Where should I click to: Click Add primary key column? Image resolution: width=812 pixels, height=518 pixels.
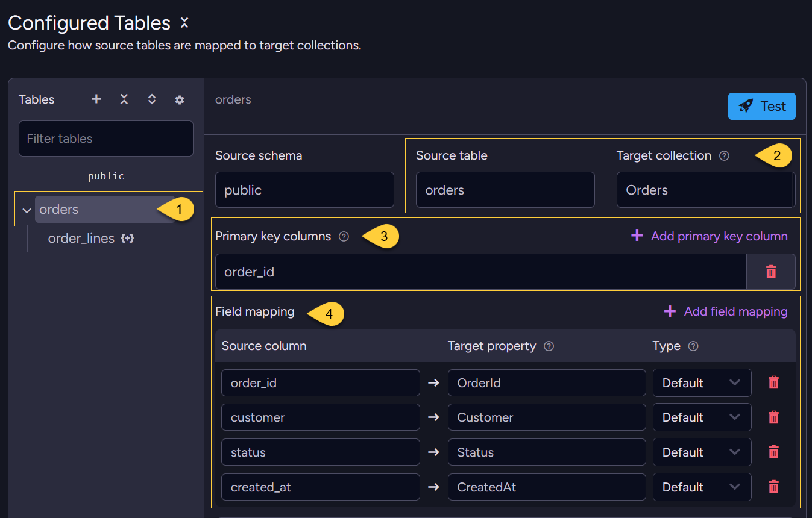[x=709, y=236]
